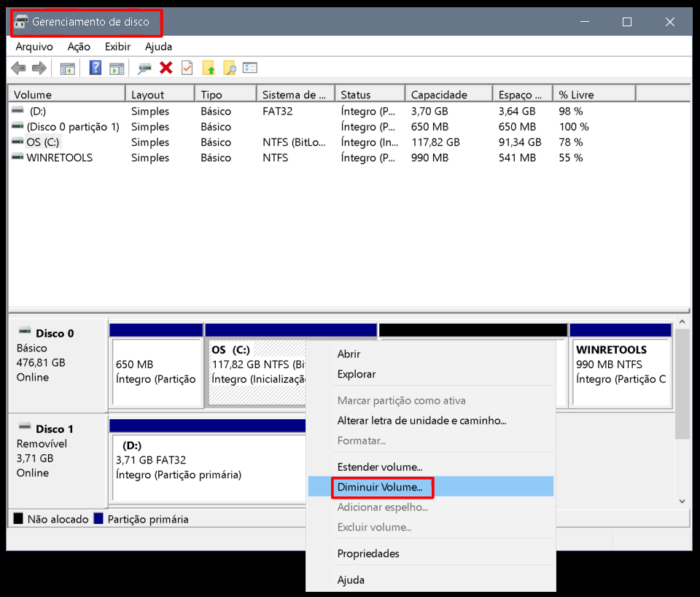Toggle the show/hide console tree icon
The height and width of the screenshot is (597, 700).
(68, 69)
